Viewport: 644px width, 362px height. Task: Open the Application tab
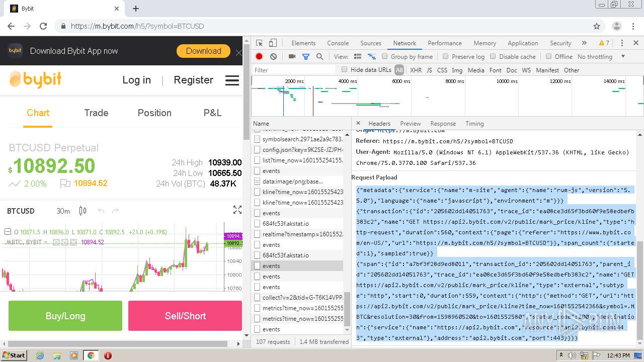523,43
